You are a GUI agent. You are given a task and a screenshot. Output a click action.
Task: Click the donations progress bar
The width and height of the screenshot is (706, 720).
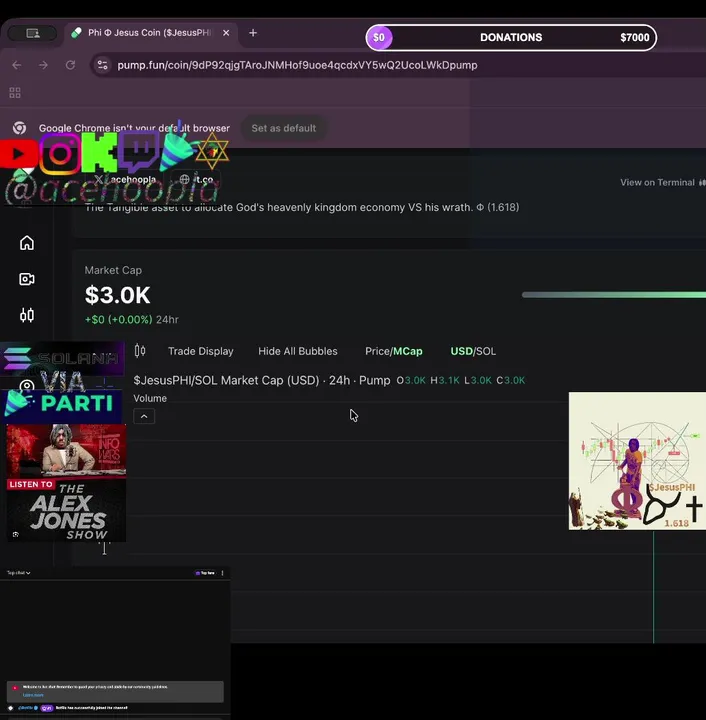511,38
